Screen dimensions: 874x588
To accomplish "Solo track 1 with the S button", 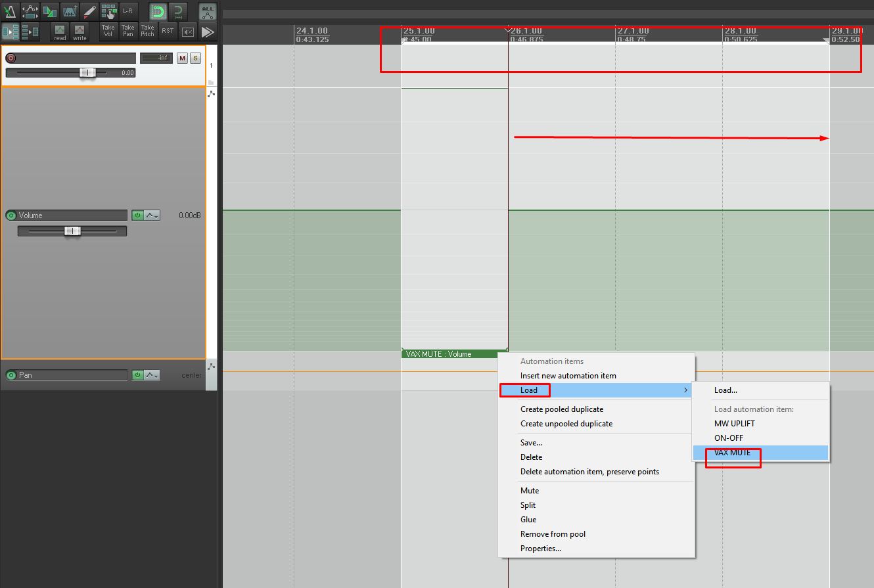I will click(195, 58).
